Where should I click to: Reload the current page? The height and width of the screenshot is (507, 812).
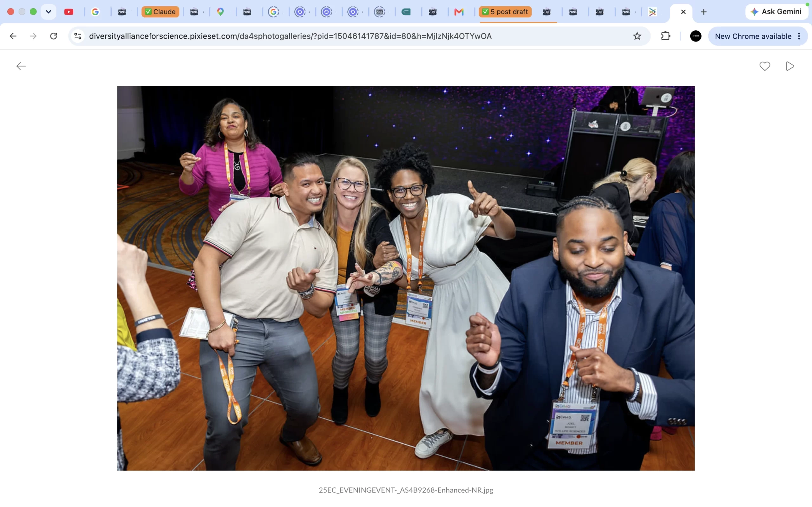coord(53,36)
